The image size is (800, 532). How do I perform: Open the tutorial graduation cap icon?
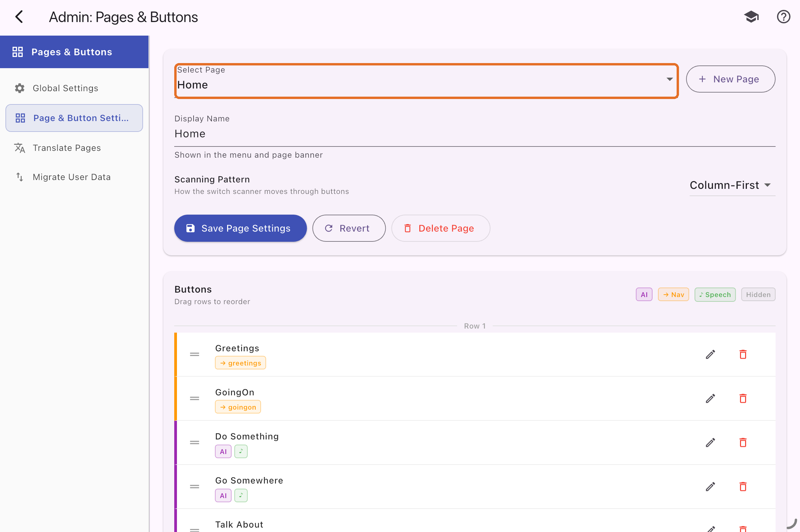tap(751, 17)
